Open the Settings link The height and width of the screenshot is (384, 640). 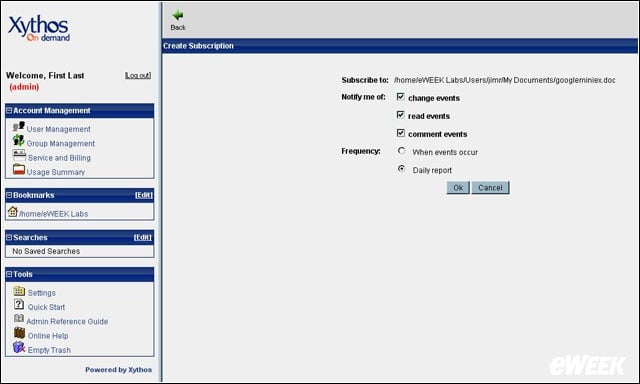(42, 293)
